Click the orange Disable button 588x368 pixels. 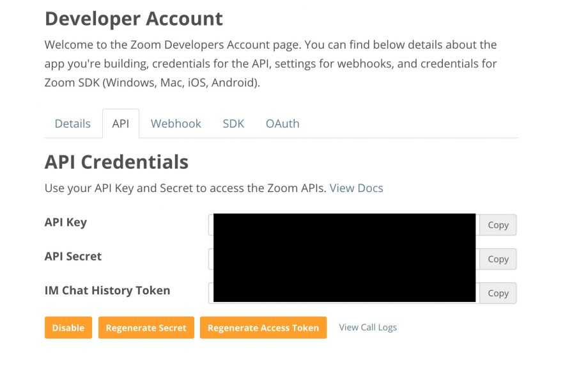pyautogui.click(x=68, y=328)
